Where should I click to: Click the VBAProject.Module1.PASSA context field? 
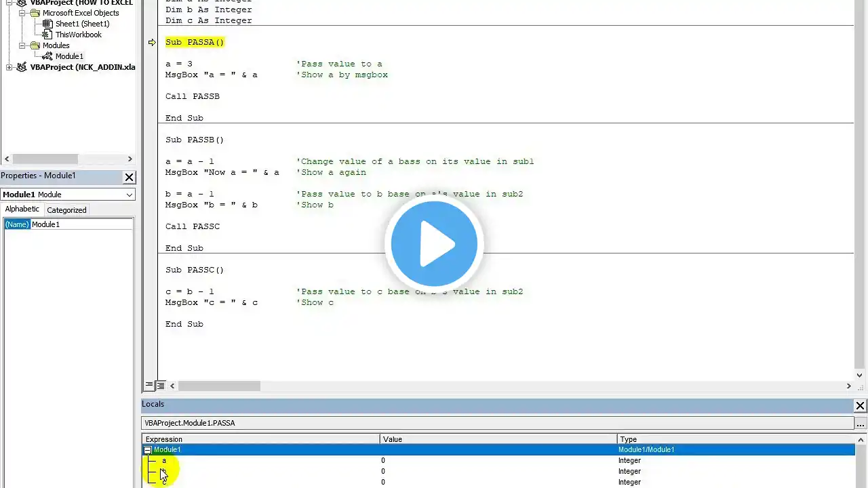(x=498, y=423)
